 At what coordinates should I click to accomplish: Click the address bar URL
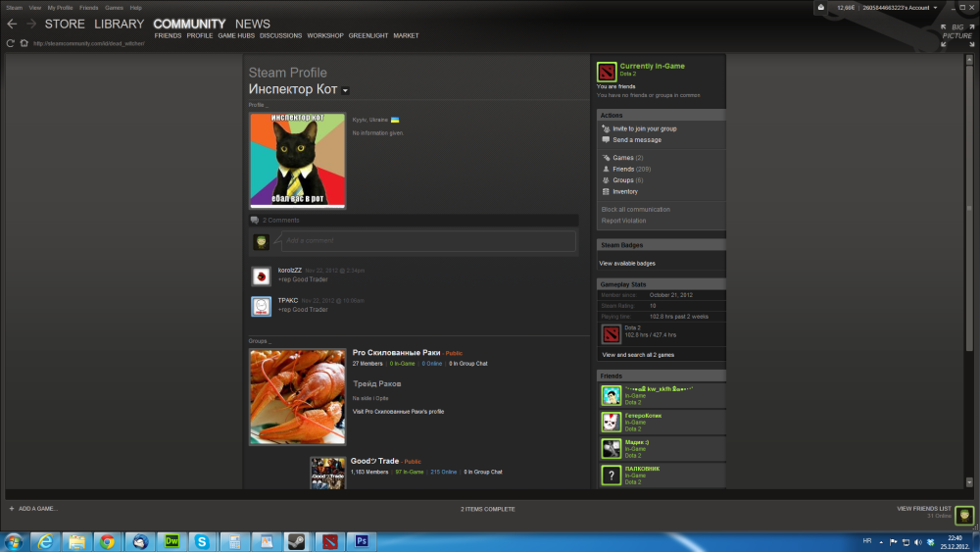89,43
